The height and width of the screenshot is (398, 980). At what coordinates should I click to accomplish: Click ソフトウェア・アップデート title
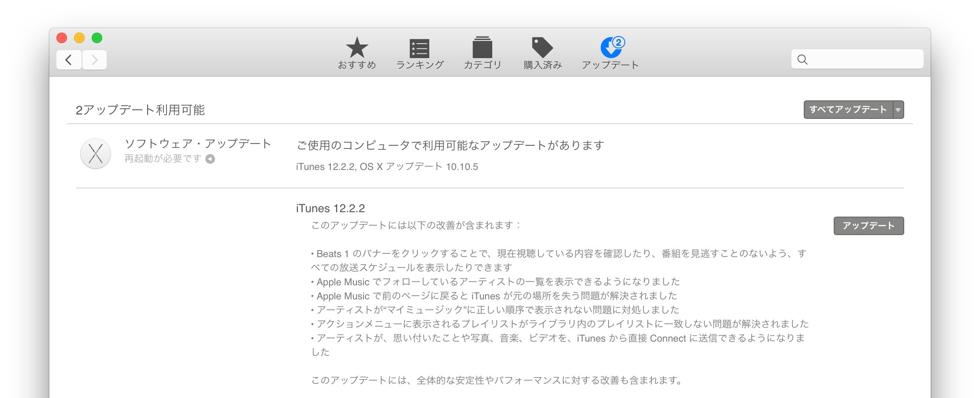(x=198, y=144)
